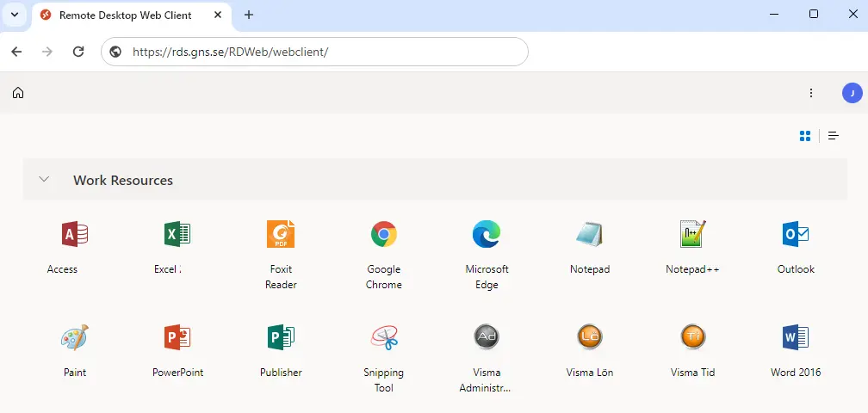Open the Notepad++ icon

click(x=692, y=234)
